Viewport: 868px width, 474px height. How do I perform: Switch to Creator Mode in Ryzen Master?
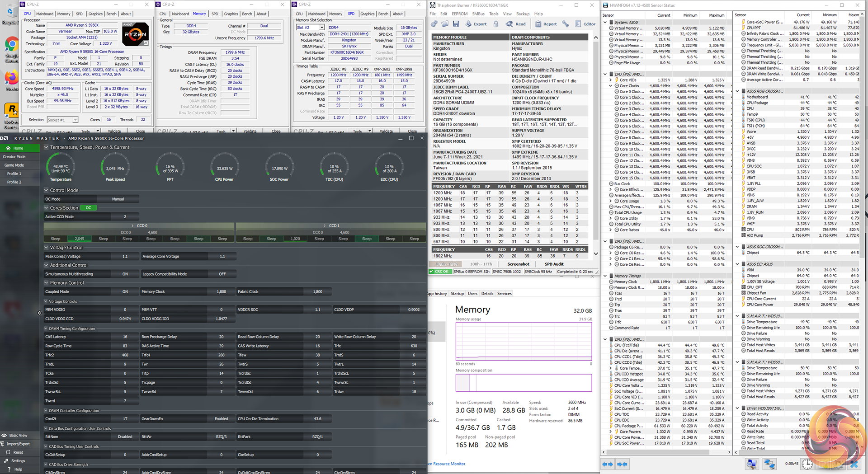coord(14,157)
